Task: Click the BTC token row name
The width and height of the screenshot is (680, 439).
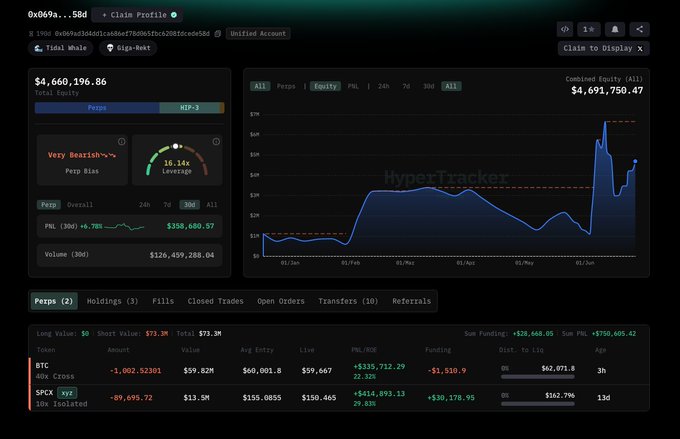Action: 42,365
